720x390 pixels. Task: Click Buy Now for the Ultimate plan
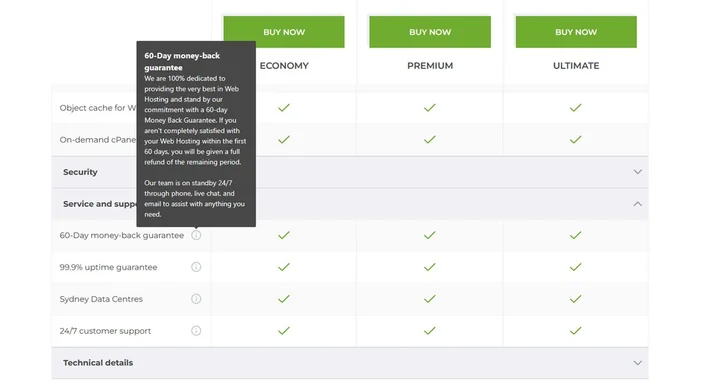click(x=576, y=32)
